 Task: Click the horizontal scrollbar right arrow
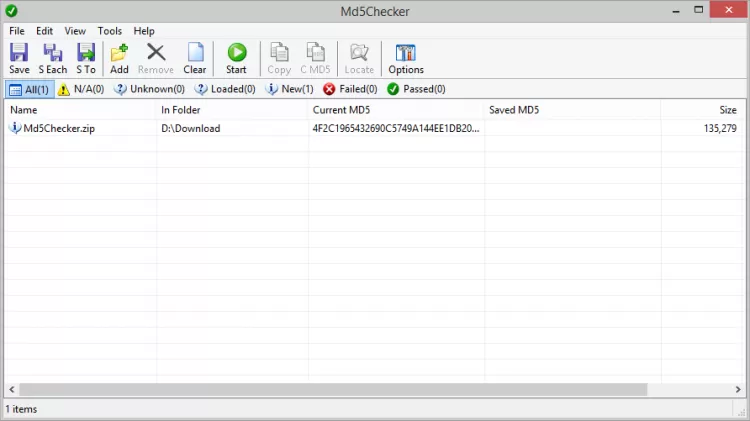click(x=738, y=389)
